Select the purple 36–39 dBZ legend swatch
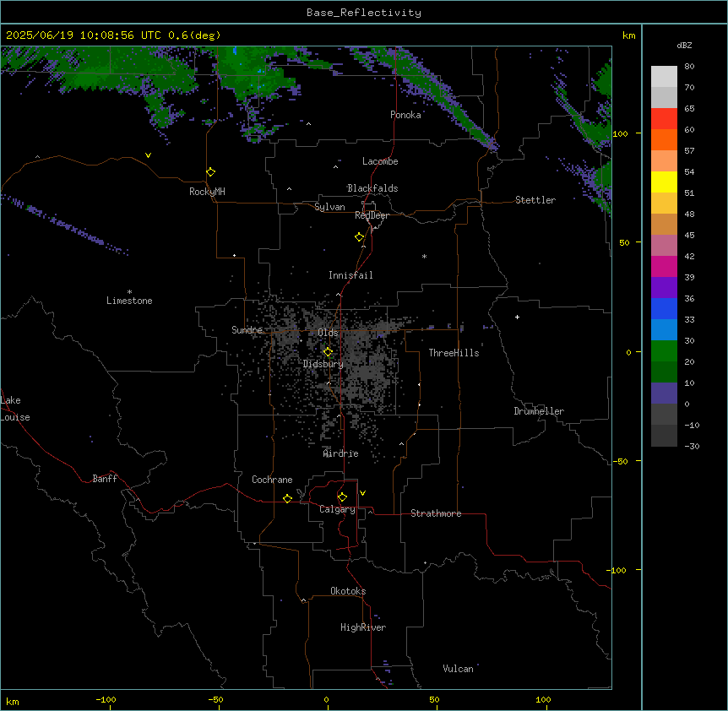Screen dimensions: 728x711 click(664, 287)
